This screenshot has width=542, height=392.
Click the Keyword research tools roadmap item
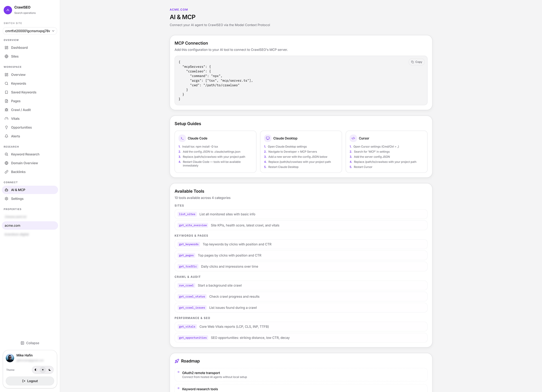click(301, 389)
